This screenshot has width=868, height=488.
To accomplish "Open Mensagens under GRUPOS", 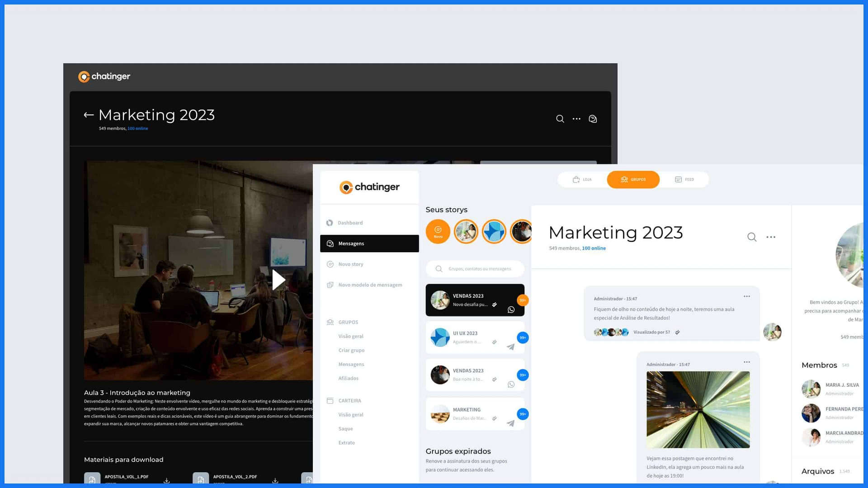I will tap(351, 364).
